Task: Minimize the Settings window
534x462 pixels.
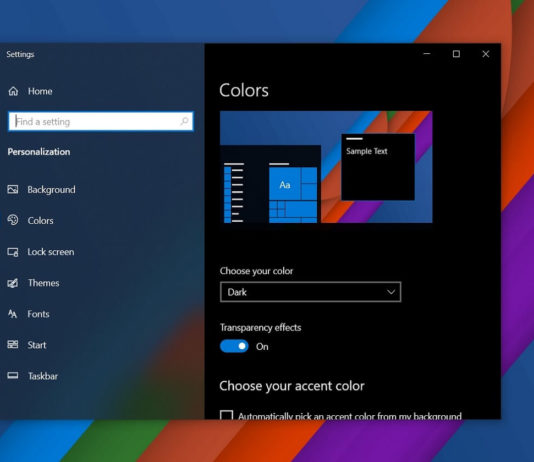Action: (427, 54)
